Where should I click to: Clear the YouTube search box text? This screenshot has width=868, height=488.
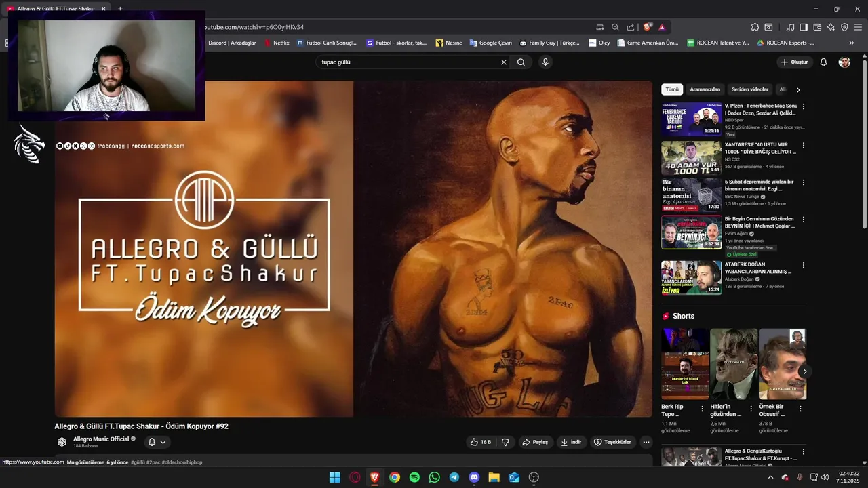click(504, 62)
